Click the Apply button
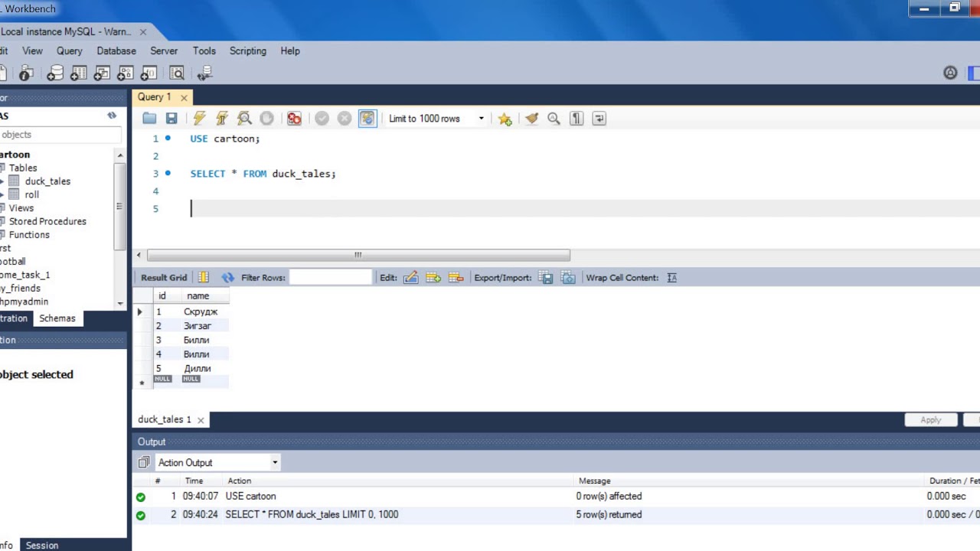This screenshot has width=980, height=551. click(930, 420)
